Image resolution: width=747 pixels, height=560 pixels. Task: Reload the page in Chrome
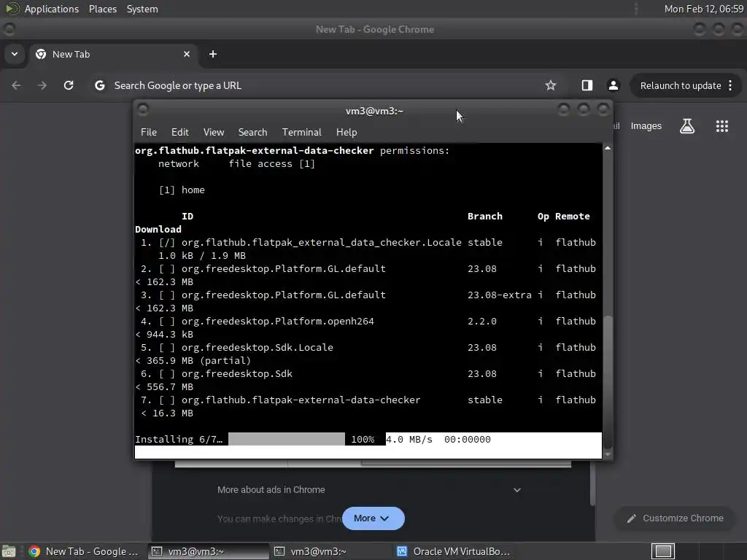(69, 85)
